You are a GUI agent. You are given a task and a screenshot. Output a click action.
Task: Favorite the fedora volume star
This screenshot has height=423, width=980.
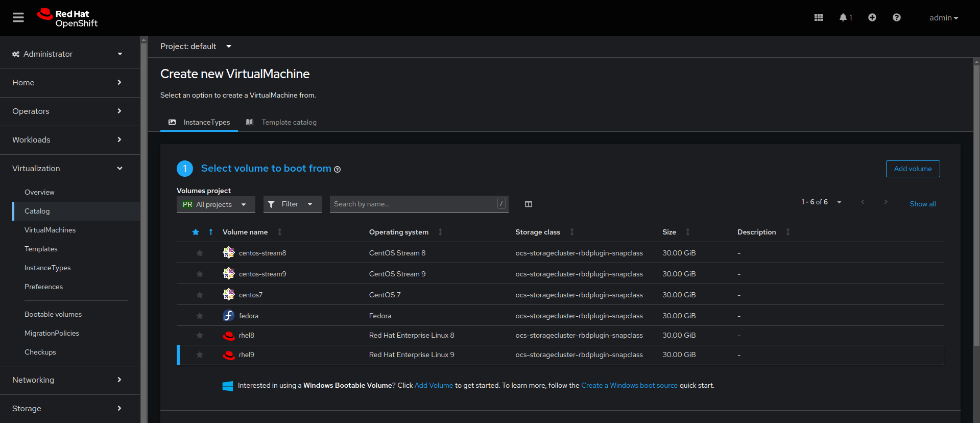coord(200,316)
